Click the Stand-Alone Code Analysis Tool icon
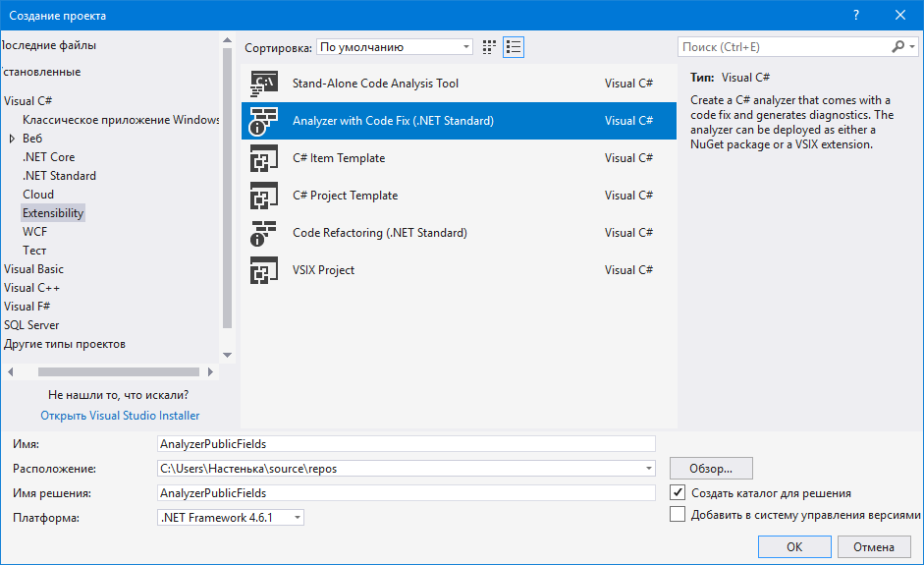Viewport: 924px width, 565px height. coord(263,84)
